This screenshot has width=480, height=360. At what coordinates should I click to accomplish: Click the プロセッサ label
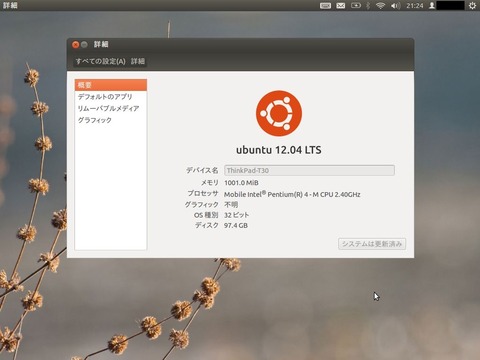click(x=203, y=194)
